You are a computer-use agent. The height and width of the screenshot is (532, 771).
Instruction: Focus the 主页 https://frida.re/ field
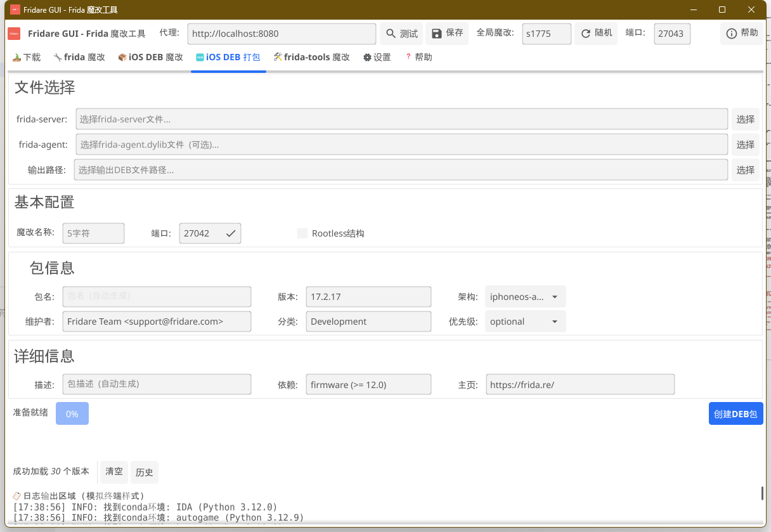(x=580, y=384)
